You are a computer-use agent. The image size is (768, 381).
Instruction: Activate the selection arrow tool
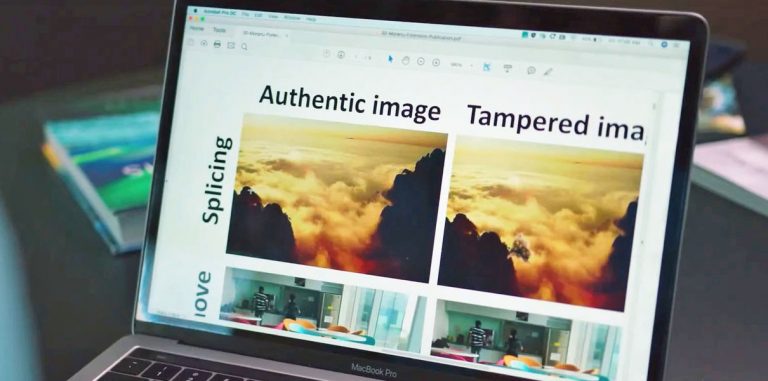(x=390, y=59)
